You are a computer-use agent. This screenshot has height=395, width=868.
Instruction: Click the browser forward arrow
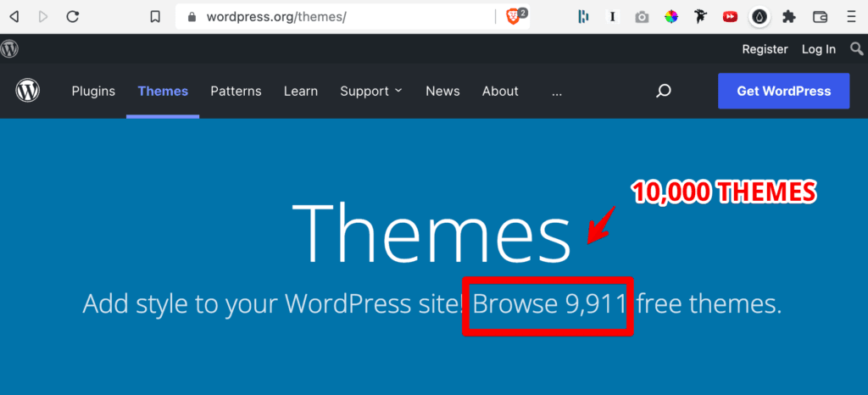pos(43,17)
